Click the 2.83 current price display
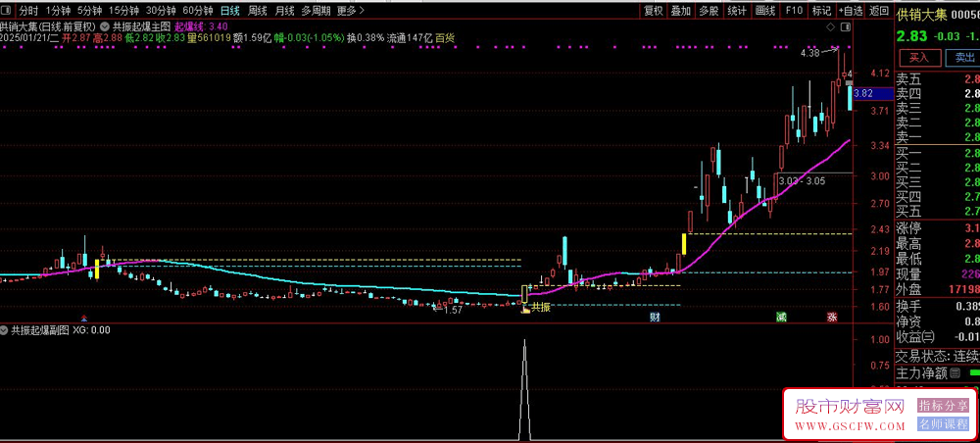Image resolution: width=980 pixels, height=443 pixels. (x=910, y=36)
